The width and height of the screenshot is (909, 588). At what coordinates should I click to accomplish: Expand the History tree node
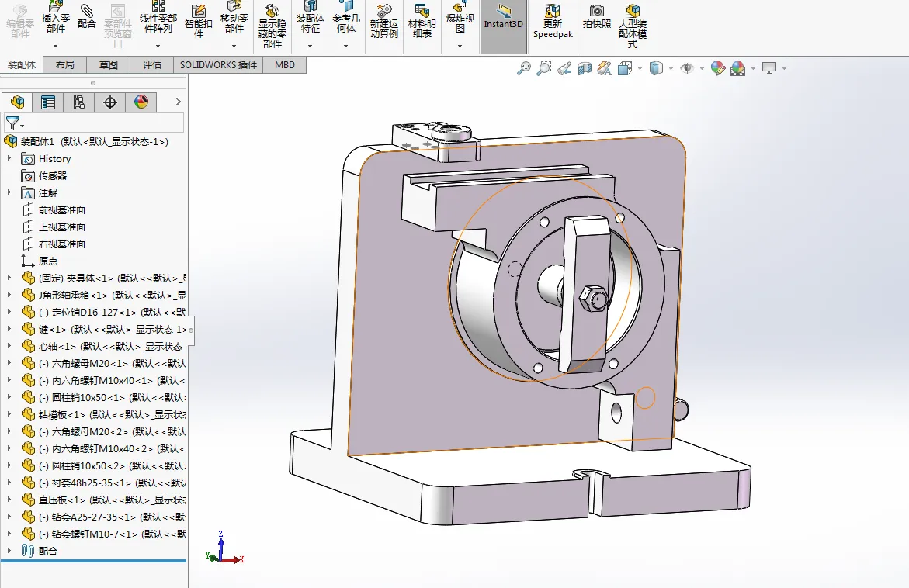coord(9,158)
